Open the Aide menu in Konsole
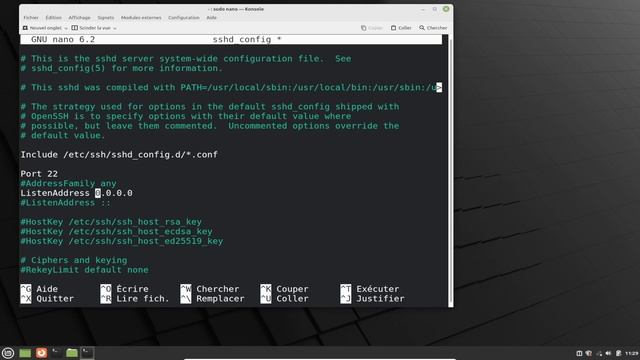The width and height of the screenshot is (640, 360). click(x=211, y=18)
